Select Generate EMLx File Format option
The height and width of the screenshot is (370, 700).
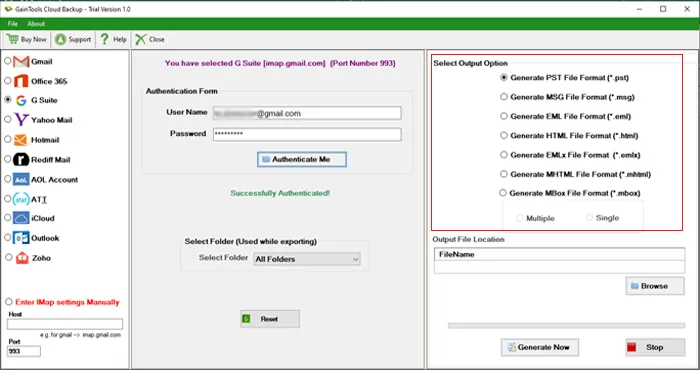pyautogui.click(x=504, y=154)
